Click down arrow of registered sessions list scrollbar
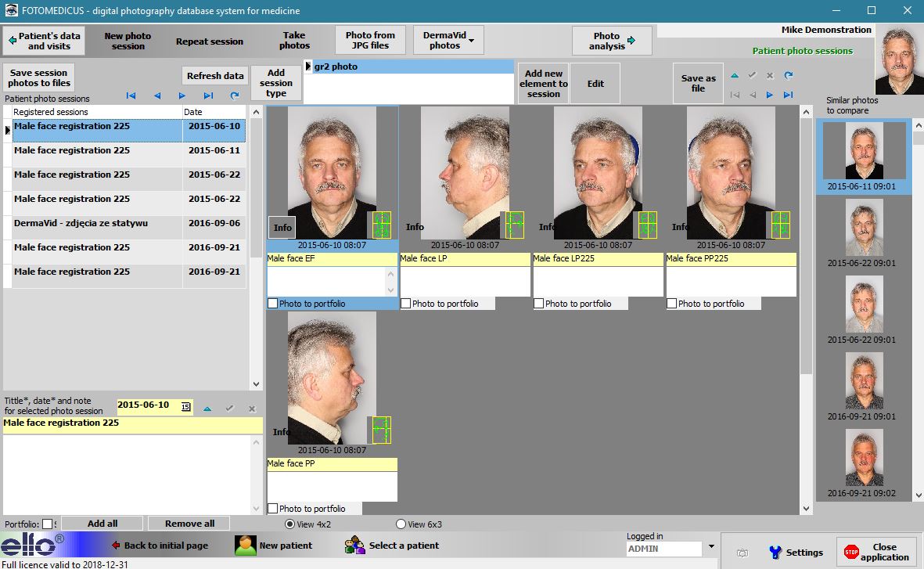The image size is (924, 569). (x=256, y=384)
